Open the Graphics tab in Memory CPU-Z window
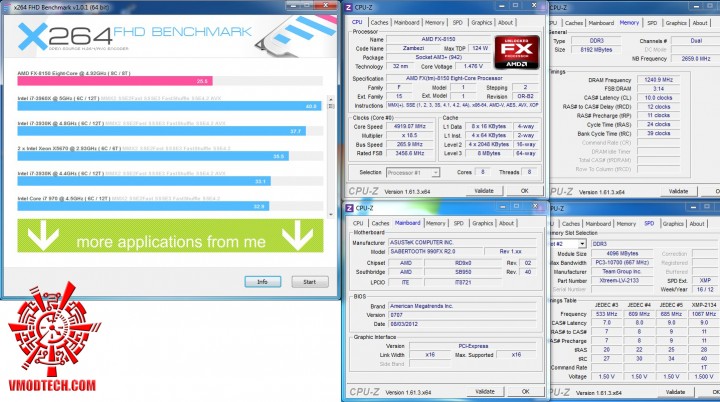The image size is (720, 402). click(x=676, y=23)
